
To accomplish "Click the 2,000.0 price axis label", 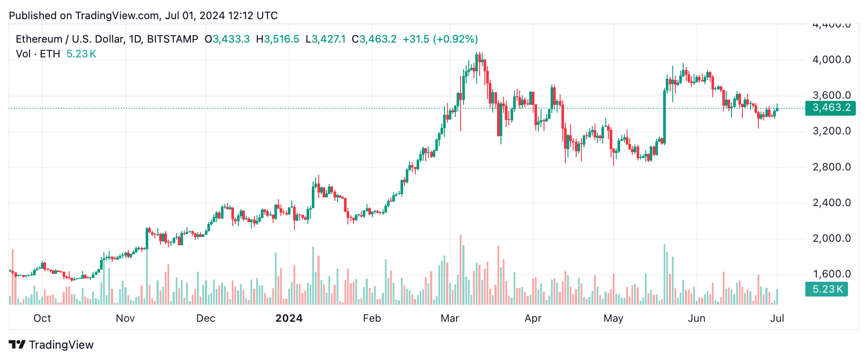I will (831, 238).
